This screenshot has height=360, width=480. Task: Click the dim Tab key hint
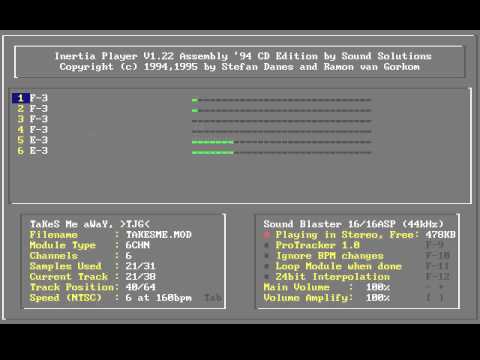coord(213,298)
